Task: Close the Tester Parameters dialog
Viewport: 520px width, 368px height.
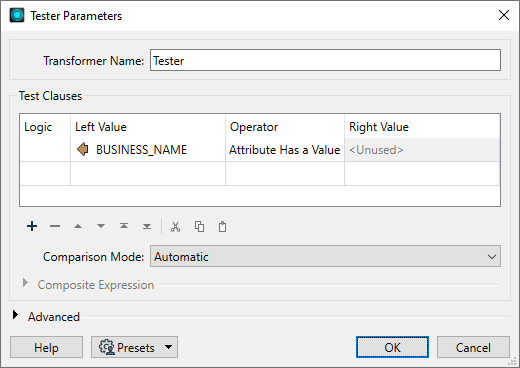Action: click(504, 15)
